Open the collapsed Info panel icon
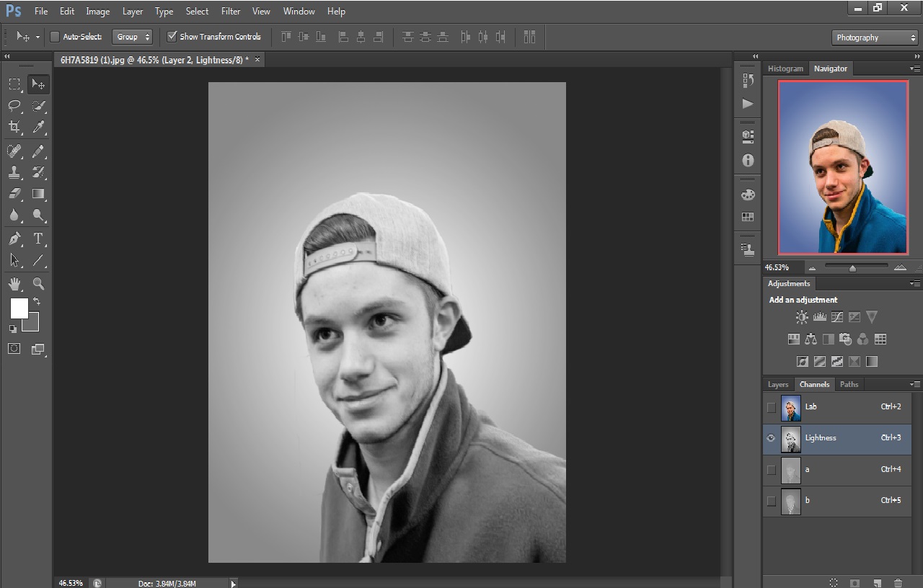 748,160
